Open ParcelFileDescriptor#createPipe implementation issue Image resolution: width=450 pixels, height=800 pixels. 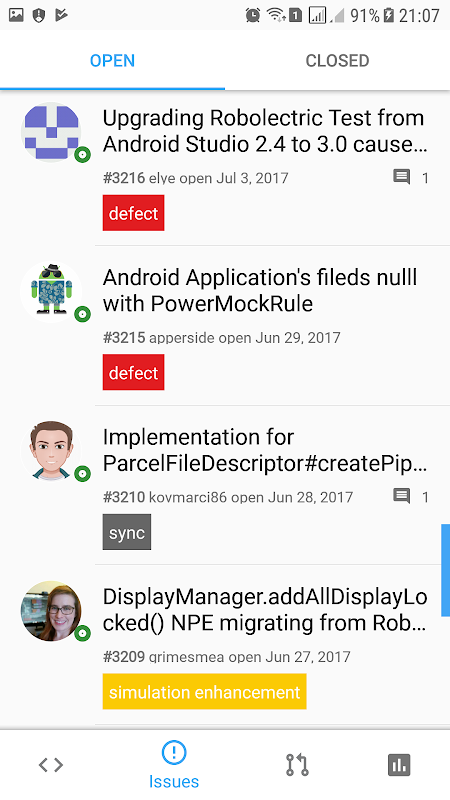point(265,450)
